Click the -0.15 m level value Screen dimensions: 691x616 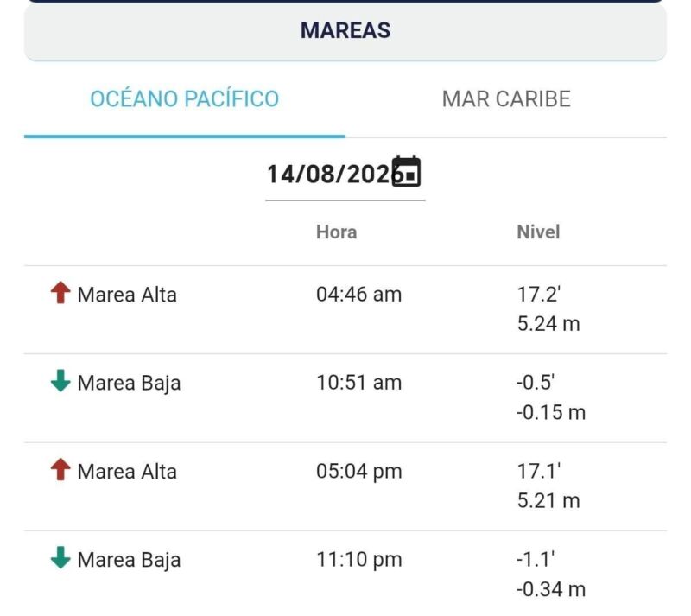point(551,412)
